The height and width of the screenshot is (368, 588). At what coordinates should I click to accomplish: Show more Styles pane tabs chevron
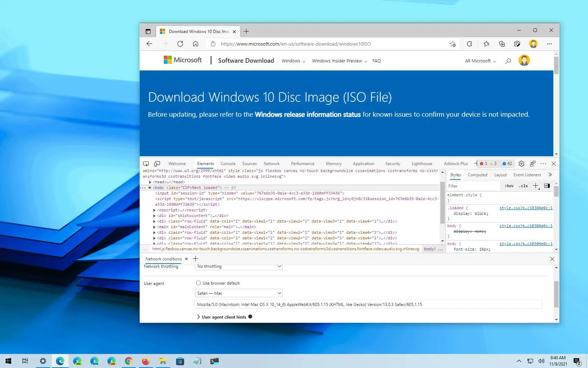pos(550,175)
